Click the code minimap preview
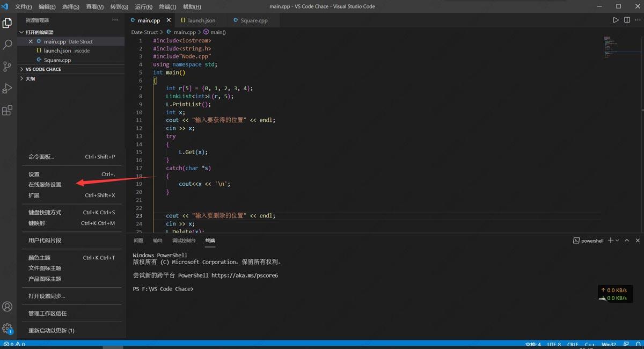644x349 pixels. point(608,47)
